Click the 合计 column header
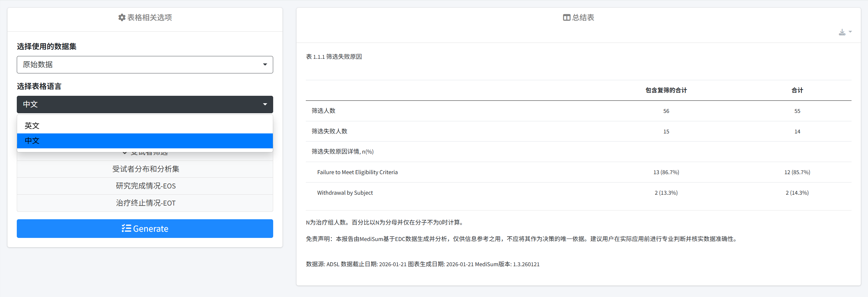The height and width of the screenshot is (297, 868). (797, 90)
